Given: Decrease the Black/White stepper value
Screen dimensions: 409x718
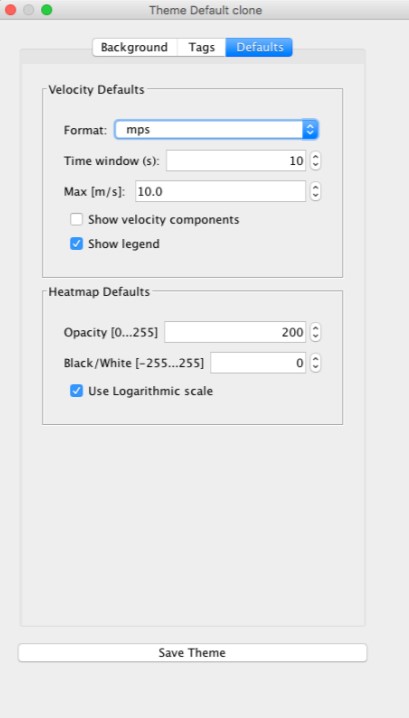Looking at the screenshot, I should click(x=315, y=368).
